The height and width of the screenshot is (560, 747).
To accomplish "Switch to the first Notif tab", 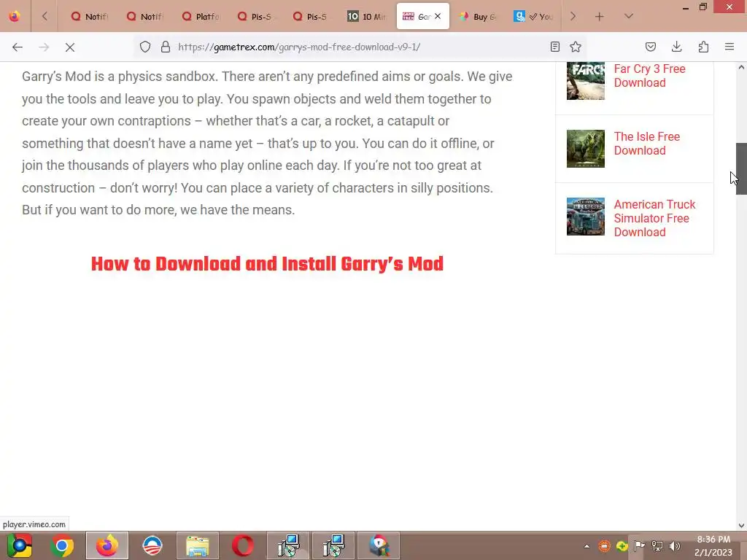I will point(89,17).
